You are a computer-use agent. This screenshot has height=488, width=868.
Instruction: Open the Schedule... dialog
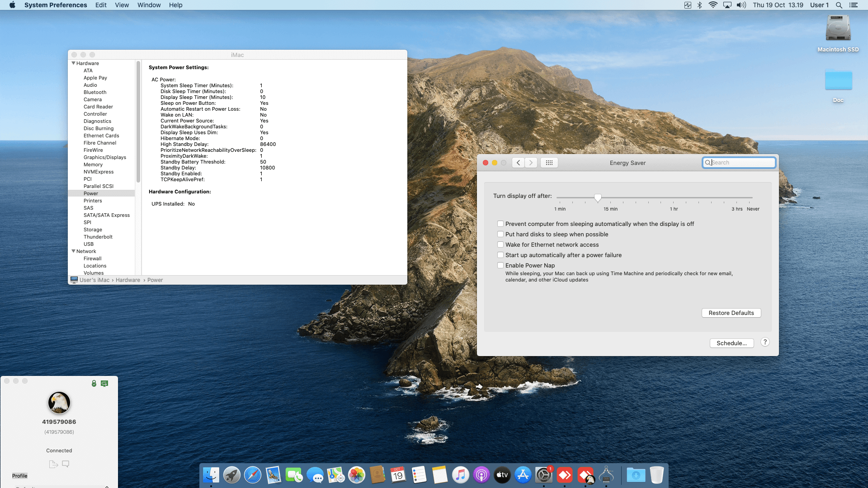pos(731,343)
